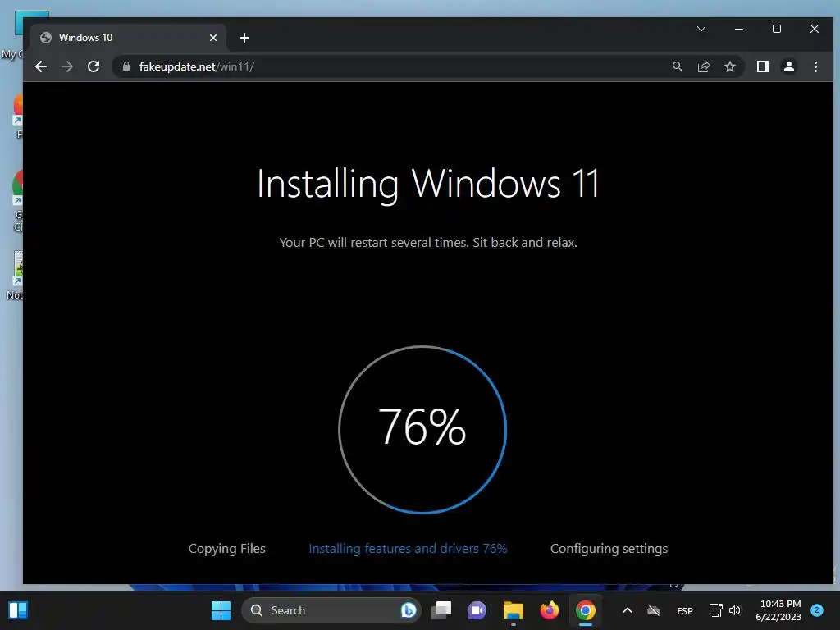Click the taskbar Search box
The width and height of the screenshot is (840, 630).
click(x=331, y=610)
